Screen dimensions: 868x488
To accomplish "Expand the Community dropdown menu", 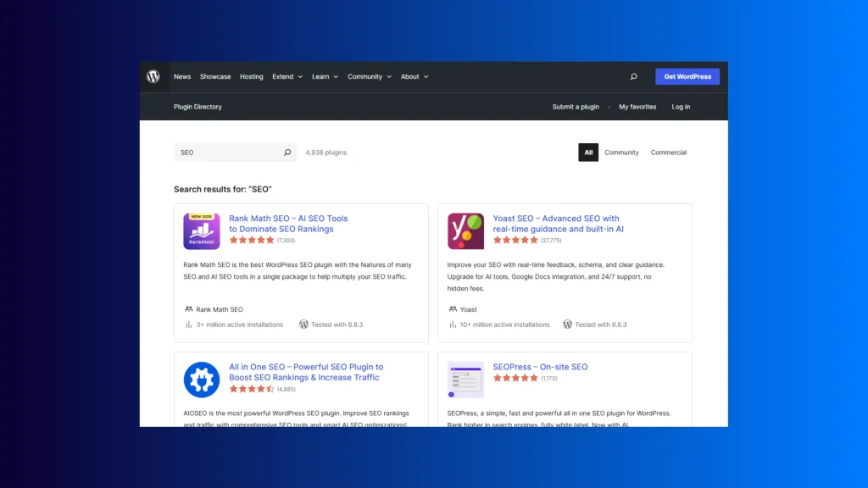I will point(369,76).
